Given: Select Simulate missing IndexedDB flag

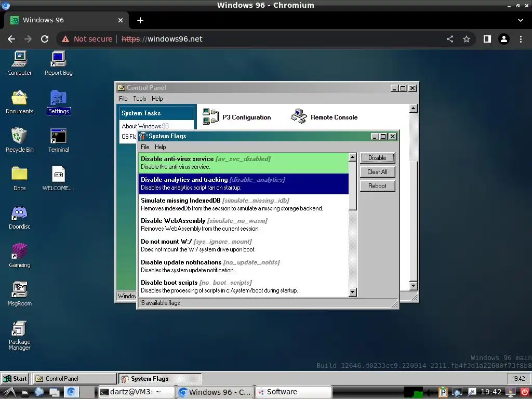Looking at the screenshot, I should click(244, 204).
